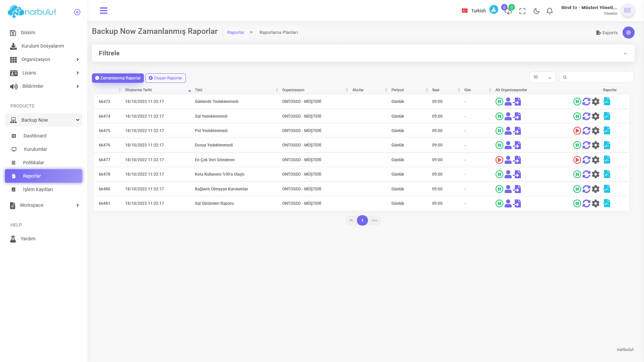Image resolution: width=644 pixels, height=362 pixels.
Task: Click the fullscreen icon in header
Action: 522,11
